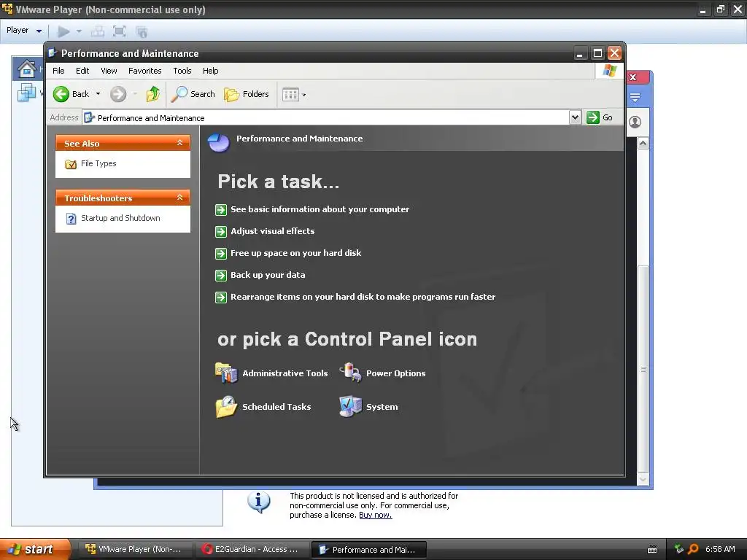Select Back up your data task
This screenshot has height=560, width=747.
268,275
